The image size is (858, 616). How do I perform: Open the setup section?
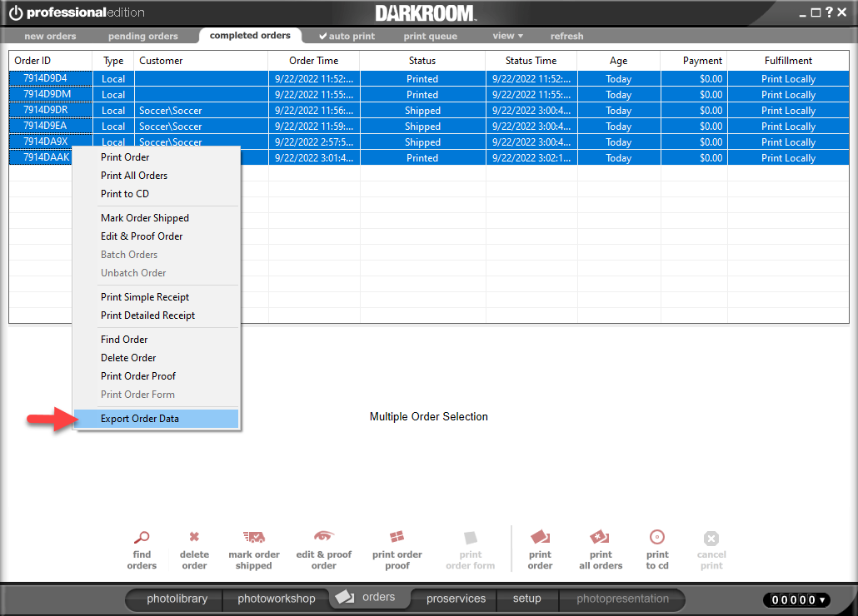(x=527, y=599)
